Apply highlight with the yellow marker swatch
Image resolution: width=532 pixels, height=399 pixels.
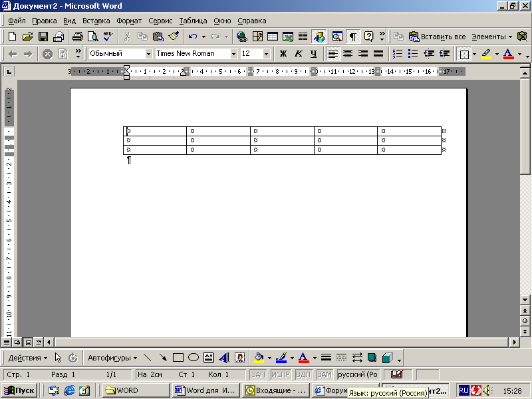click(x=486, y=54)
